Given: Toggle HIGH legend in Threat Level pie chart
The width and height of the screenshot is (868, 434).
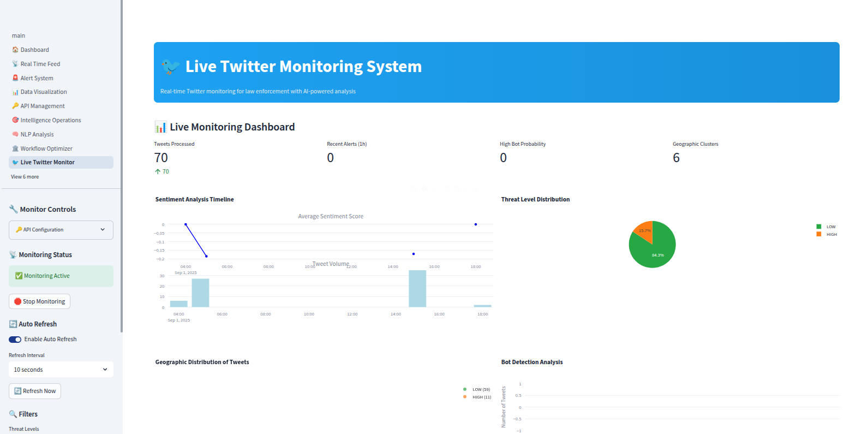Looking at the screenshot, I should click(x=827, y=234).
